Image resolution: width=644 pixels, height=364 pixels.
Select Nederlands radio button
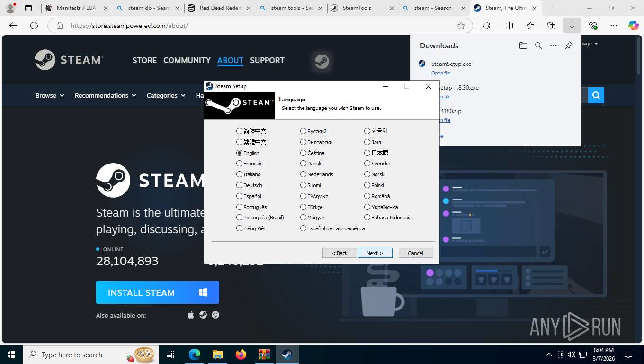coord(304,174)
